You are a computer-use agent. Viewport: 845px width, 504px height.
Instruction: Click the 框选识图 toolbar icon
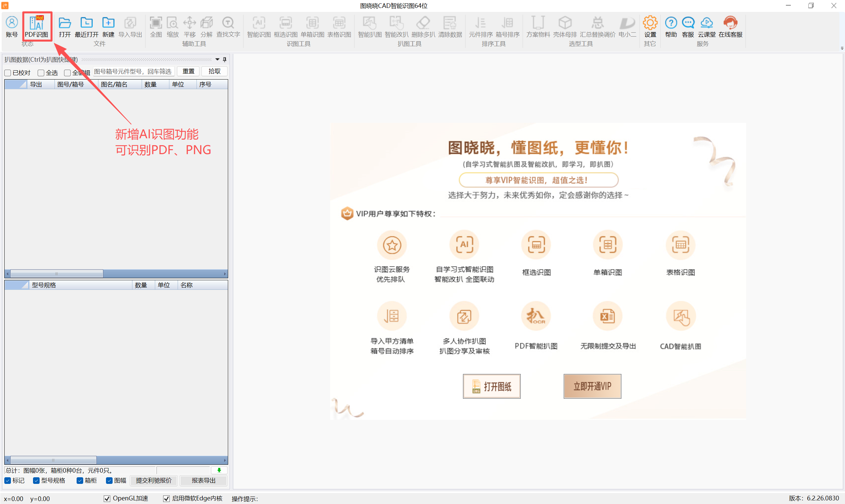pyautogui.click(x=285, y=26)
